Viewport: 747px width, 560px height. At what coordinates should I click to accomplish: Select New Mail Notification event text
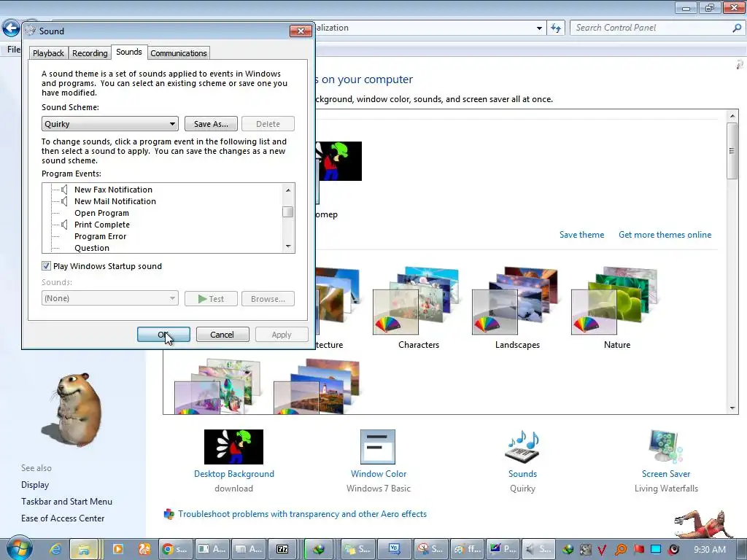(x=115, y=201)
